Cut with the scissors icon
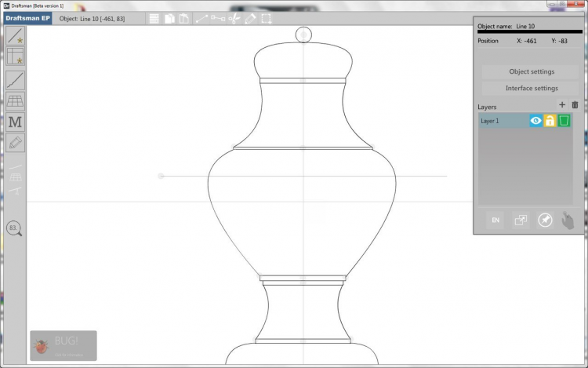 click(234, 18)
